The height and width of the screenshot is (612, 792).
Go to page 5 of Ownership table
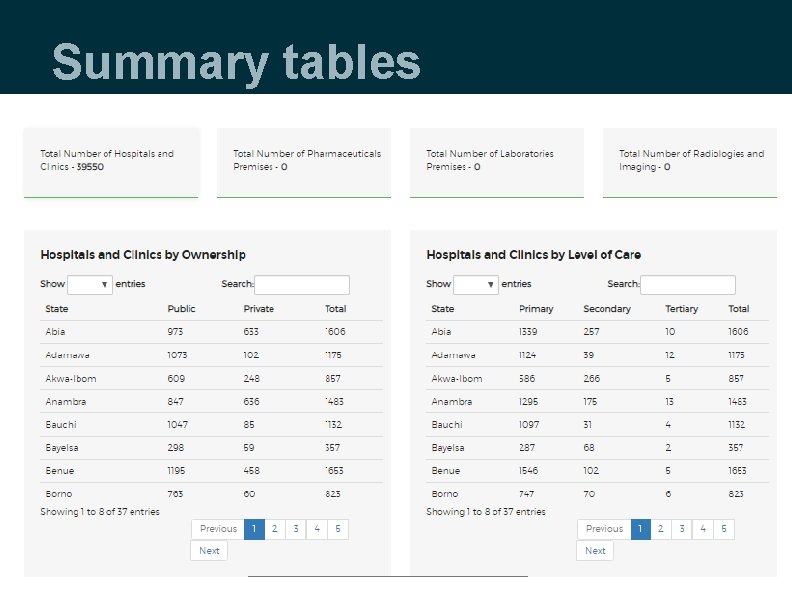click(338, 529)
